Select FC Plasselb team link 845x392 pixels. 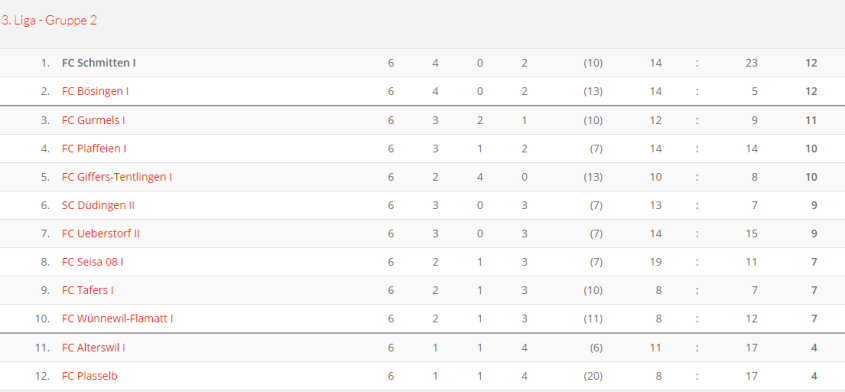click(x=89, y=376)
